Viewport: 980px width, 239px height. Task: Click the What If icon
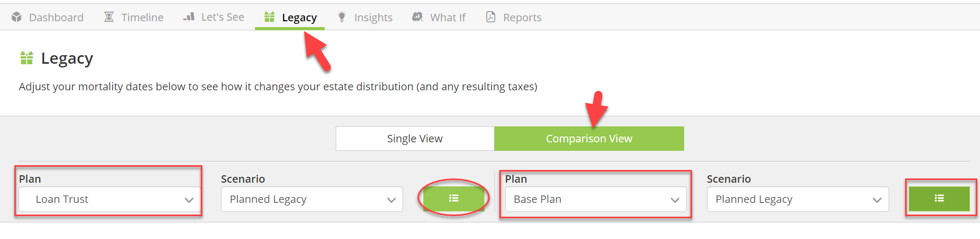[417, 17]
